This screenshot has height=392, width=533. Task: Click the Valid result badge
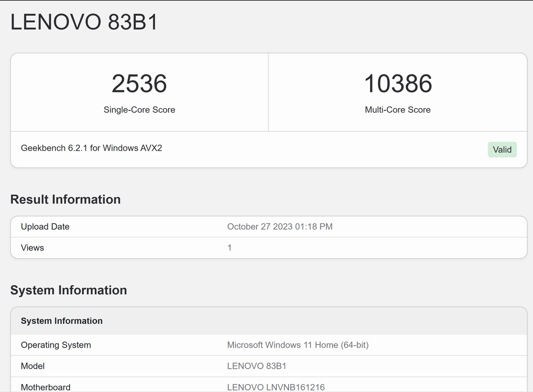tap(502, 149)
